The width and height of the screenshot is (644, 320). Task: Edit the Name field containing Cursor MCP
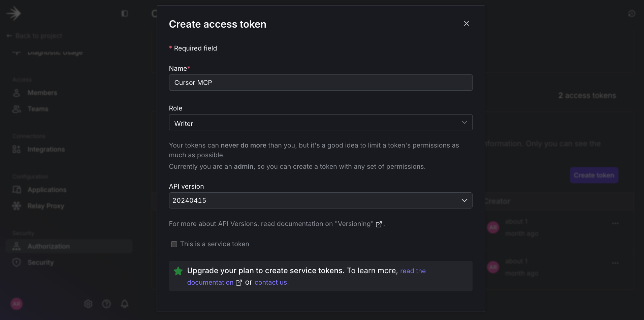tap(320, 83)
